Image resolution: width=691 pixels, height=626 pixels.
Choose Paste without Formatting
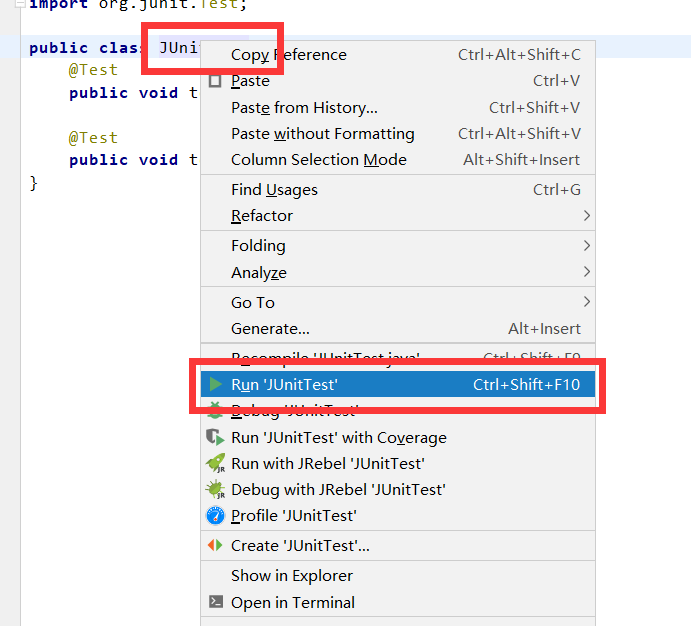click(x=398, y=133)
